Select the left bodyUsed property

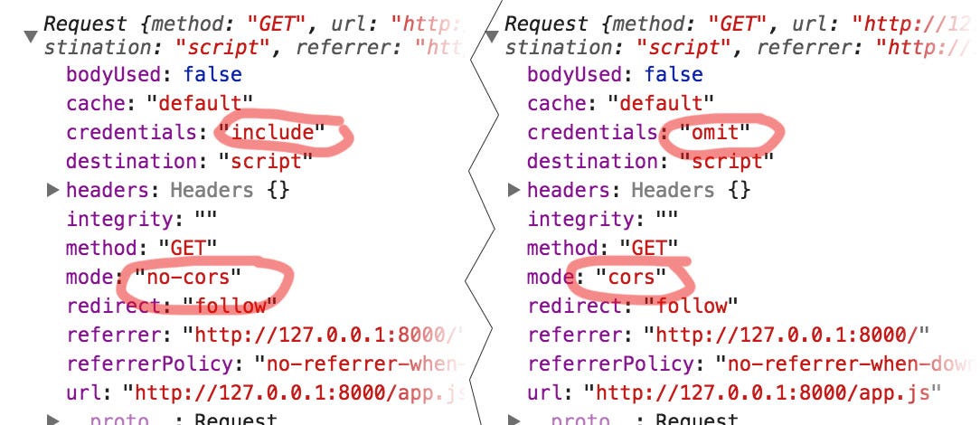(114, 74)
